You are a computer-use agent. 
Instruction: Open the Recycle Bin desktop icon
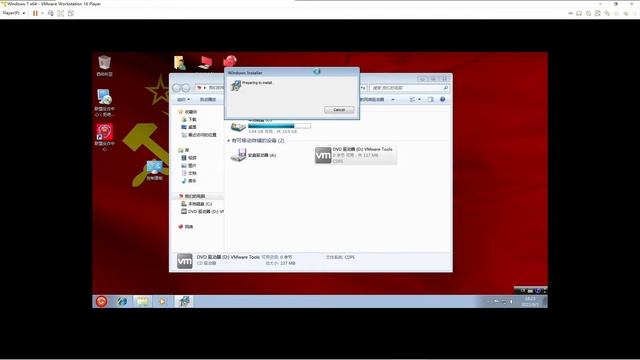[104, 65]
